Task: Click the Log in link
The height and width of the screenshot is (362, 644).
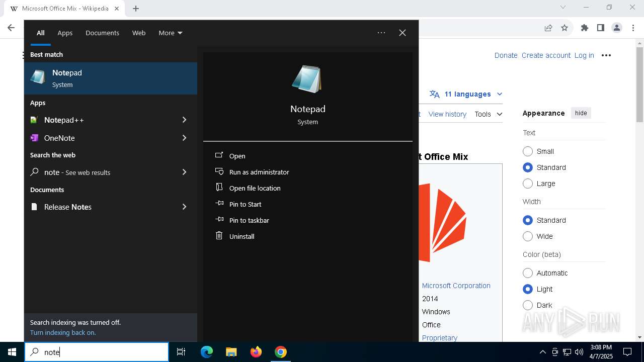Action: click(x=584, y=55)
